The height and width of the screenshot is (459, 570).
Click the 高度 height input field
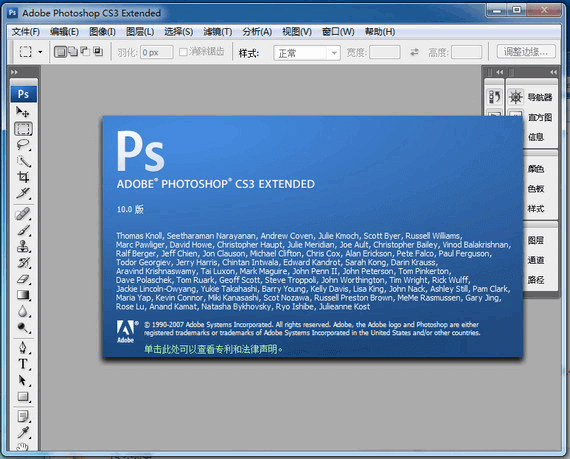tap(466, 52)
